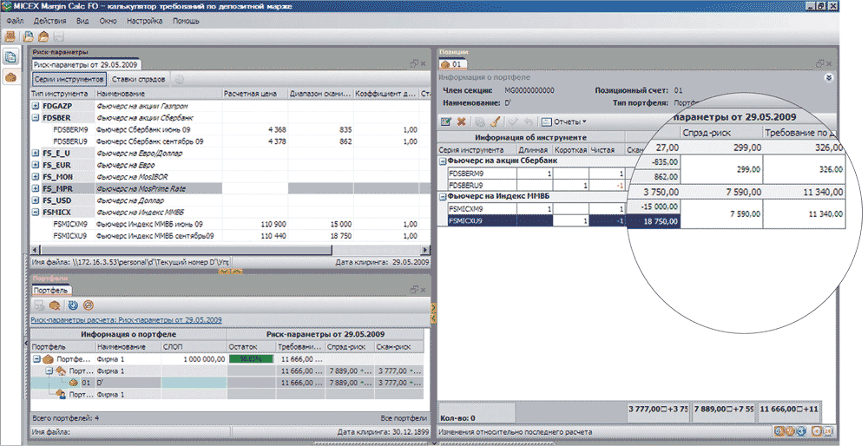
Task: Collapse the FSMICX instrument group
Action: point(36,212)
